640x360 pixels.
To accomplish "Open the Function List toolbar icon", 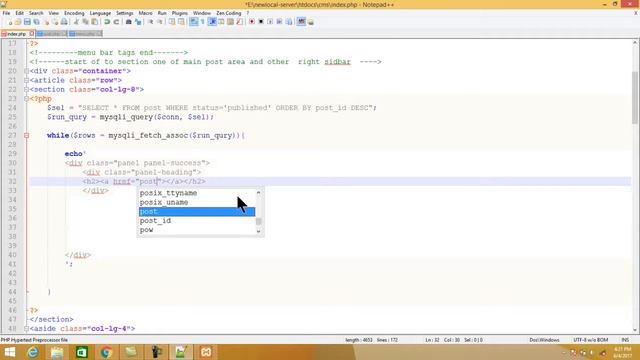I will coord(239,22).
